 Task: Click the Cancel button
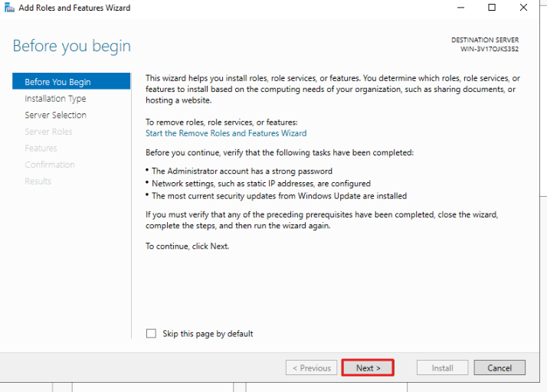500,367
